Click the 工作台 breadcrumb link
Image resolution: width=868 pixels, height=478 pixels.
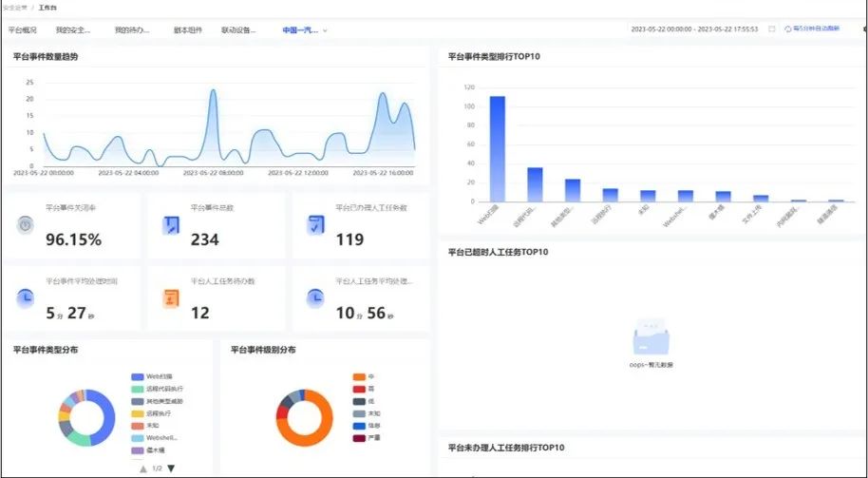click(x=47, y=8)
